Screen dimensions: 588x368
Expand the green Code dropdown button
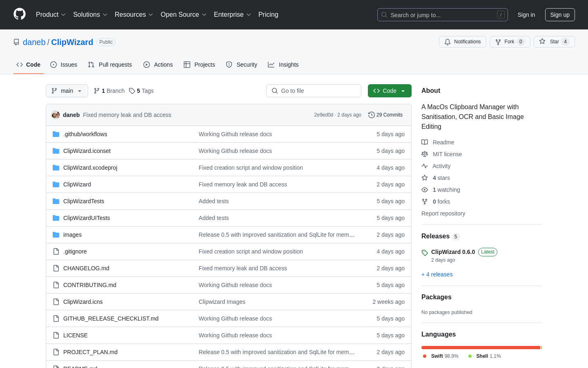[390, 91]
